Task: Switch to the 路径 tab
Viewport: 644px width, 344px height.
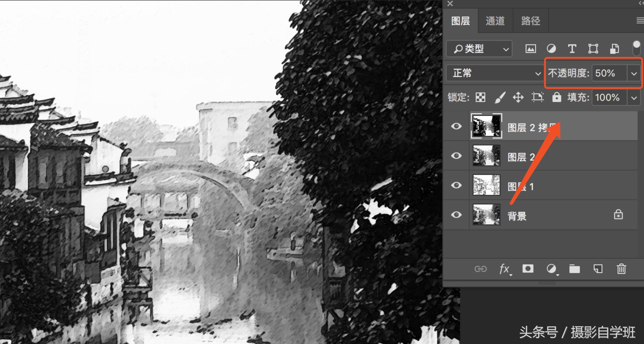Action: (530, 21)
